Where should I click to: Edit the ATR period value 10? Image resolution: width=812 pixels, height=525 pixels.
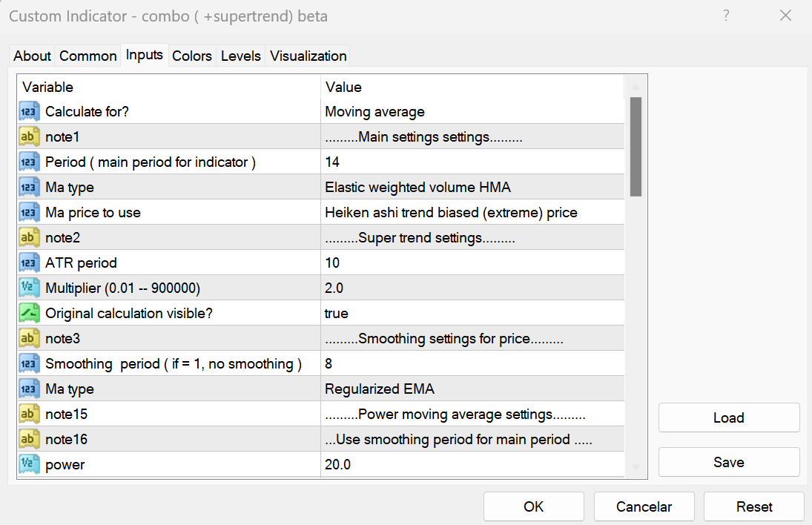(x=332, y=263)
